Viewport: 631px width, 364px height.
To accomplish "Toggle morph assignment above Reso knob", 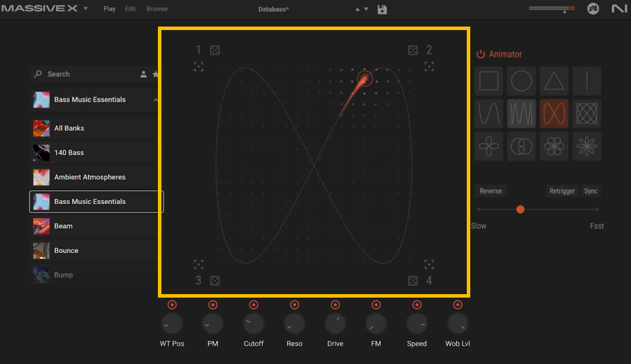I will click(295, 305).
